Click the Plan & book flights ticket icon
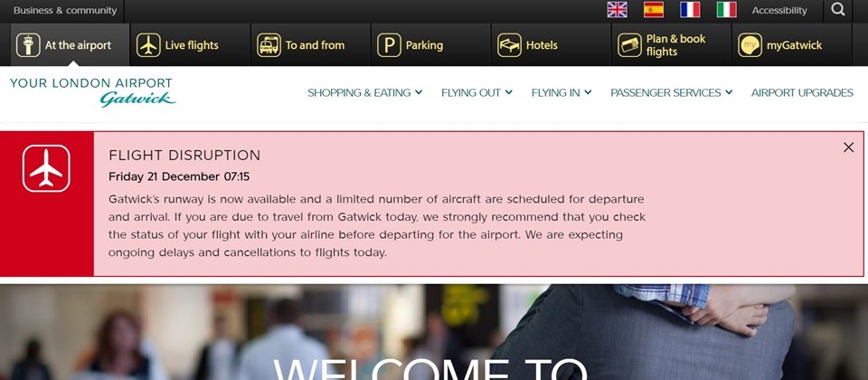868x380 pixels. (629, 45)
